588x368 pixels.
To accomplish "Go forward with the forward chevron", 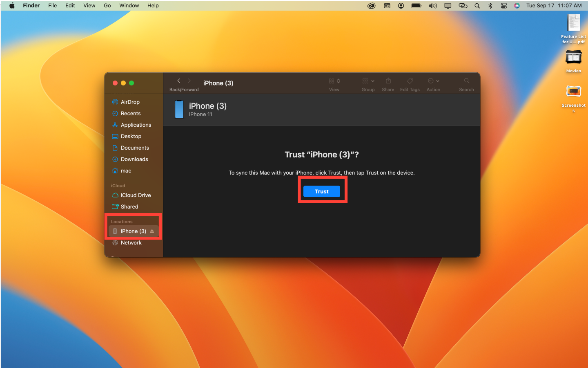I will 189,81.
